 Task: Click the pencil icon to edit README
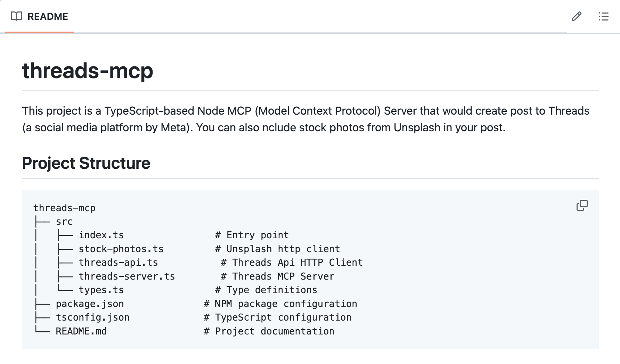click(577, 16)
